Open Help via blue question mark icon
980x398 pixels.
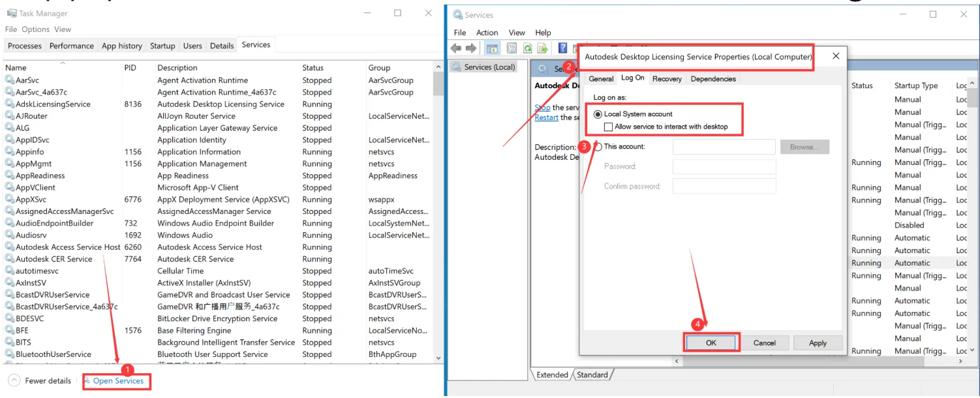click(562, 48)
